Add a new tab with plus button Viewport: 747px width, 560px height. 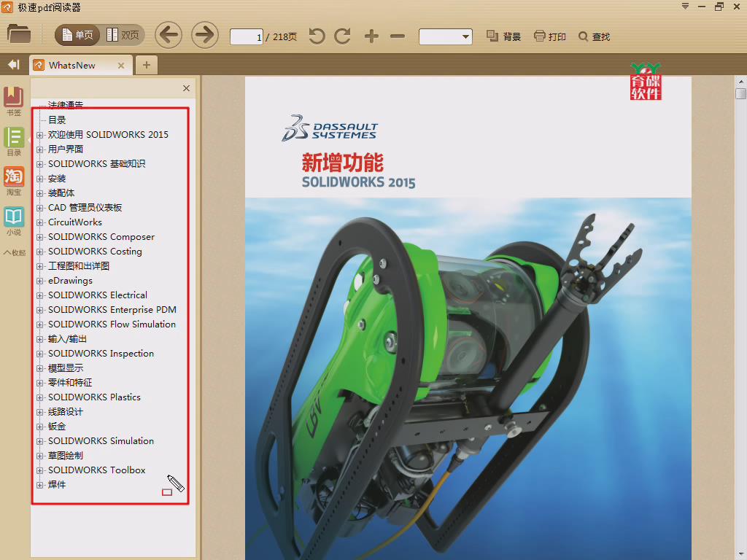146,65
